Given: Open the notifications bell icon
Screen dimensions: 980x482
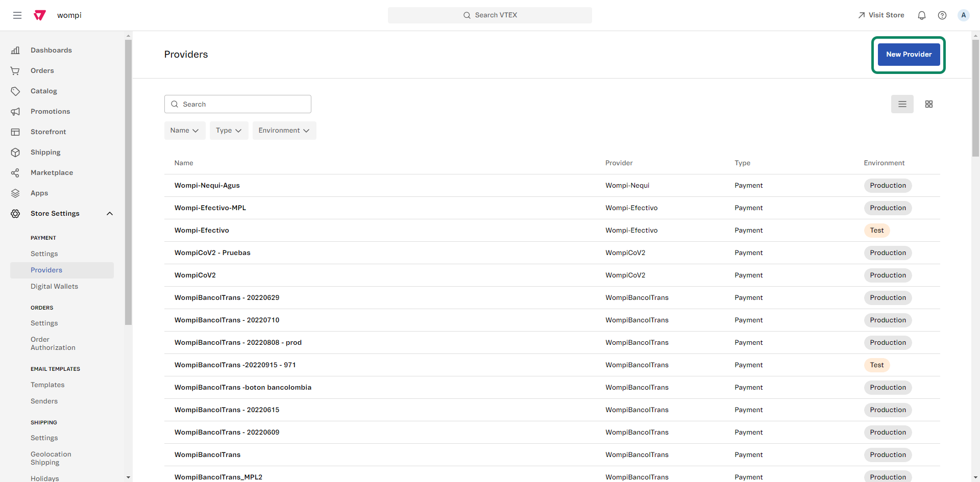Looking at the screenshot, I should point(921,15).
